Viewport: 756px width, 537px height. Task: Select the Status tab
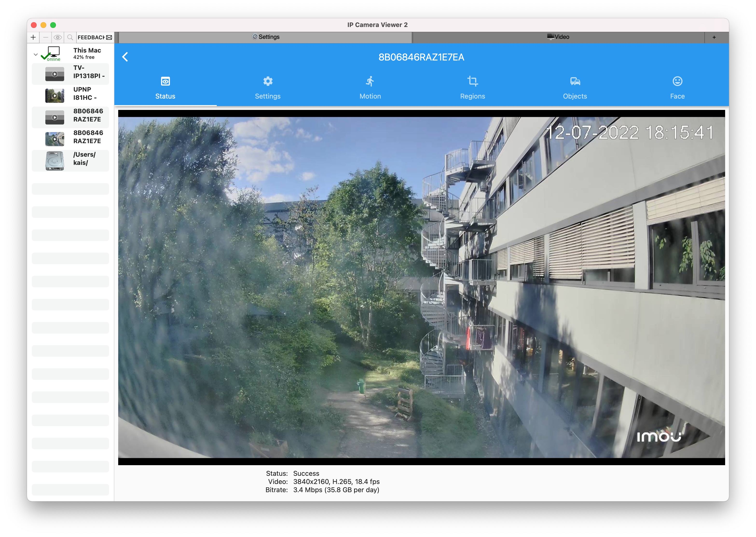pyautogui.click(x=165, y=87)
